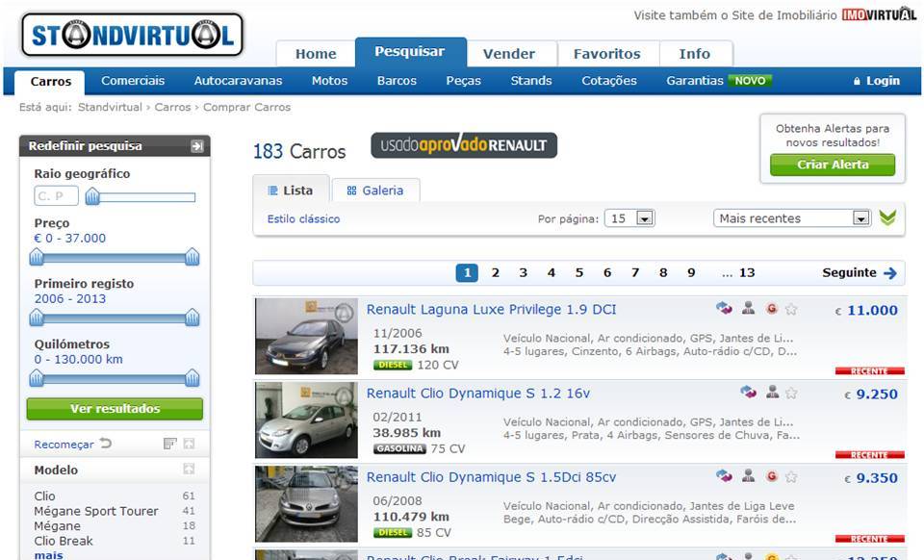Click the Preço slider right handle
This screenshot has width=924, height=560.
[x=192, y=257]
